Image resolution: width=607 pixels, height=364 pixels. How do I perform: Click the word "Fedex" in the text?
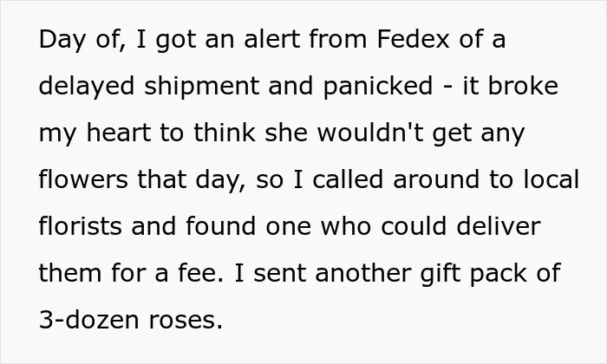(x=413, y=39)
